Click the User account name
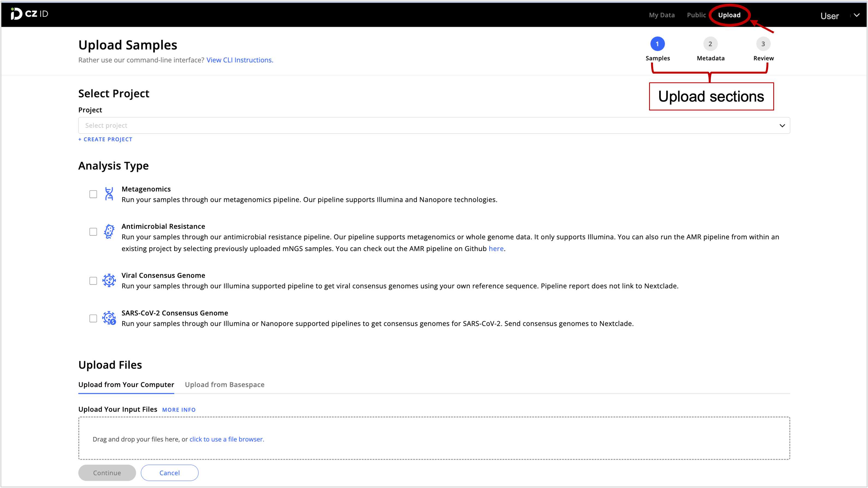 point(829,16)
